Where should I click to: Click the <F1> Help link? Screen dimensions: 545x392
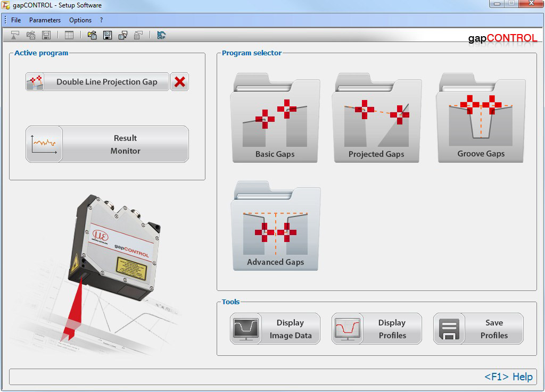click(x=508, y=377)
